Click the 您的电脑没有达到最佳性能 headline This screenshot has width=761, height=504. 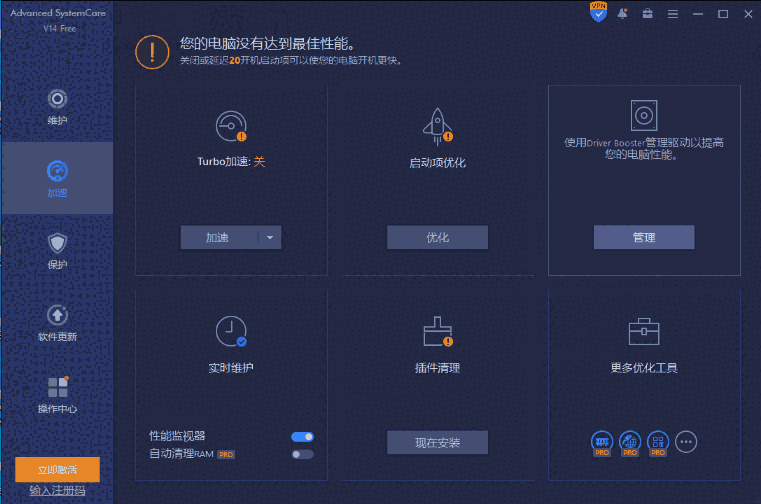[267, 44]
